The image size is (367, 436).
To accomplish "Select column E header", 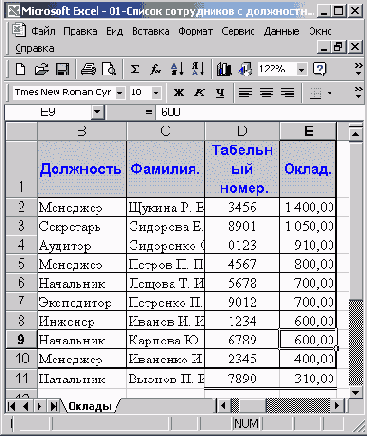I will pyautogui.click(x=308, y=131).
